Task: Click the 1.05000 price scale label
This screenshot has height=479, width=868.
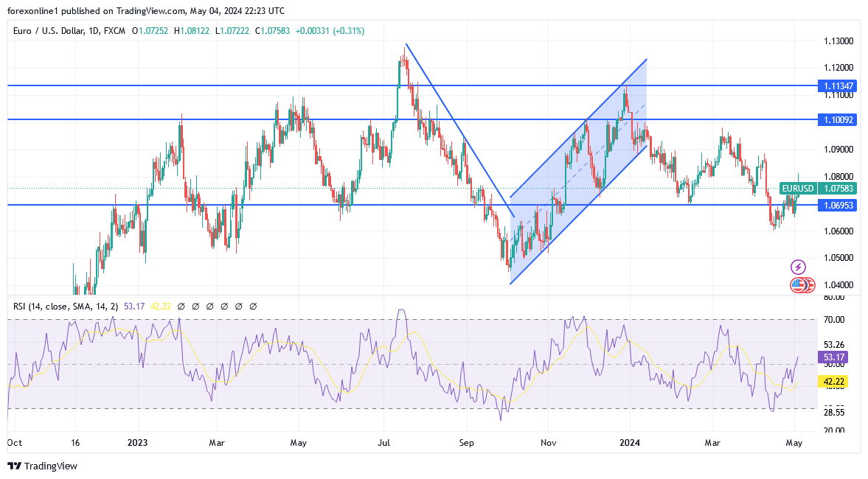Action: coord(838,259)
